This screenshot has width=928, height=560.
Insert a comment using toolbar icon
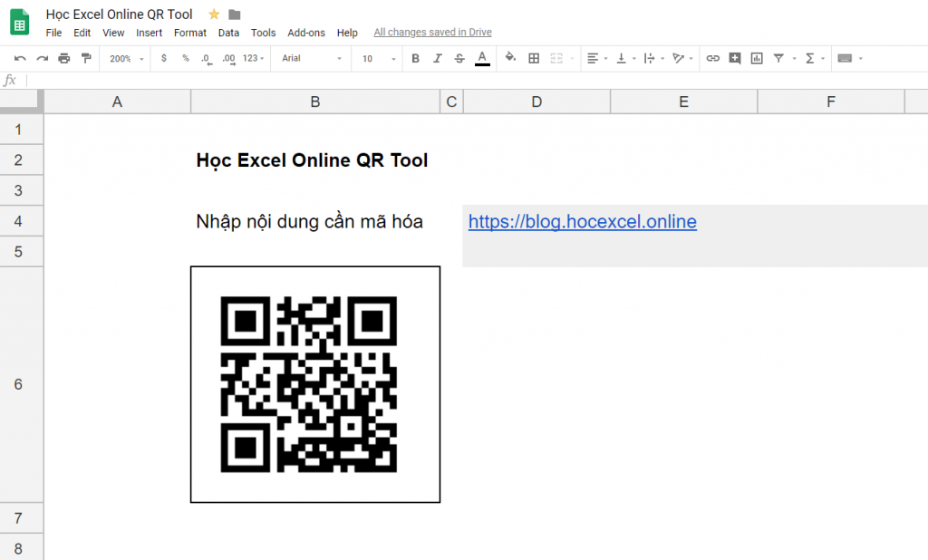[x=734, y=58]
